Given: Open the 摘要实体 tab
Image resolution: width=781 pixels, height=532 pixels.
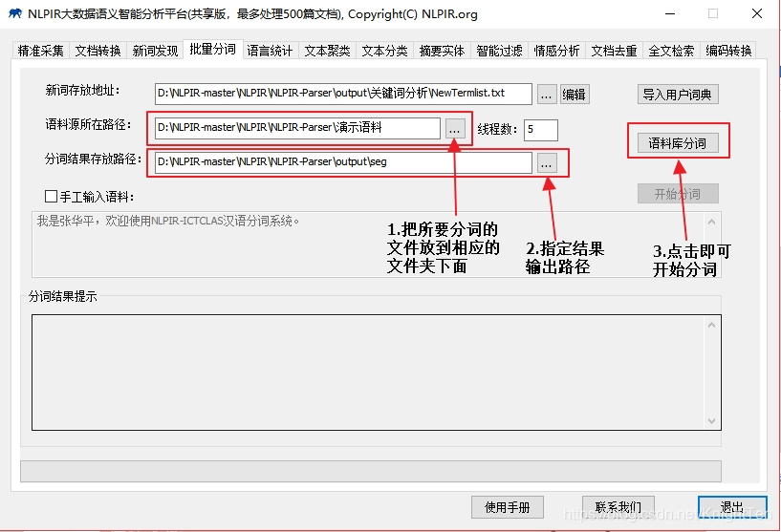Looking at the screenshot, I should tap(442, 51).
